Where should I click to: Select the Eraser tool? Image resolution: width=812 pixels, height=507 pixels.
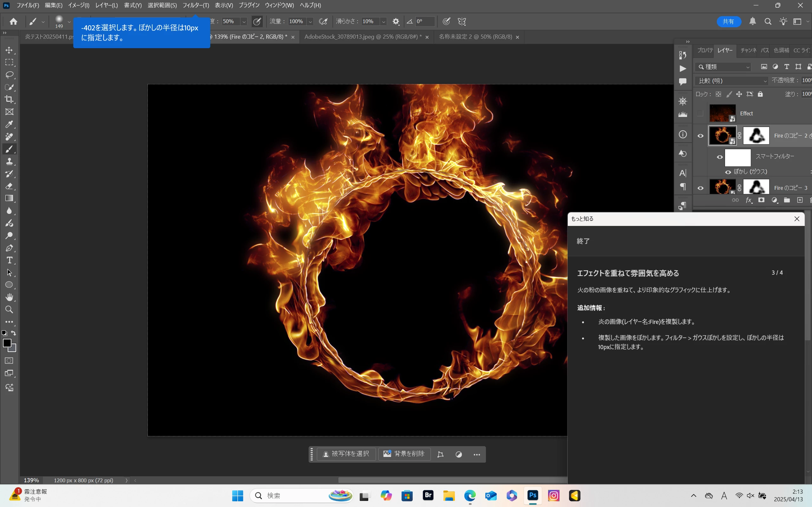point(9,186)
